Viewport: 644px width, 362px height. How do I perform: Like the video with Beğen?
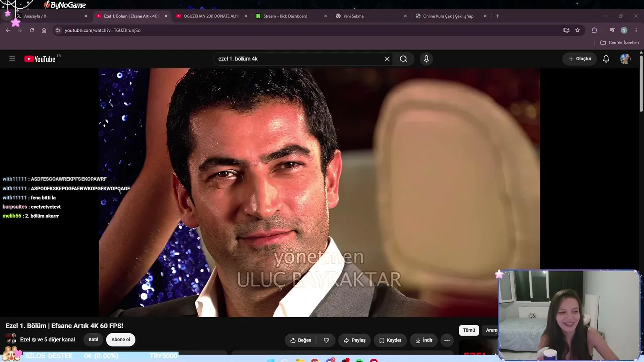301,340
